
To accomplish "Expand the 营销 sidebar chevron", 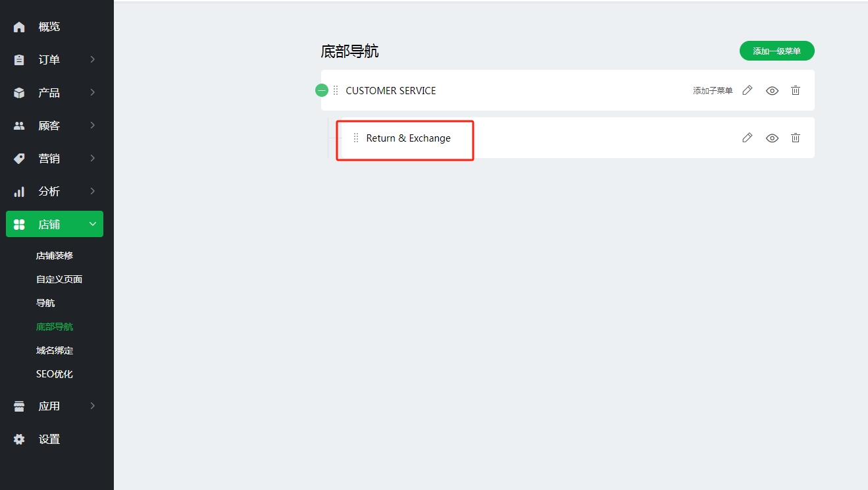I will pyautogui.click(x=93, y=158).
